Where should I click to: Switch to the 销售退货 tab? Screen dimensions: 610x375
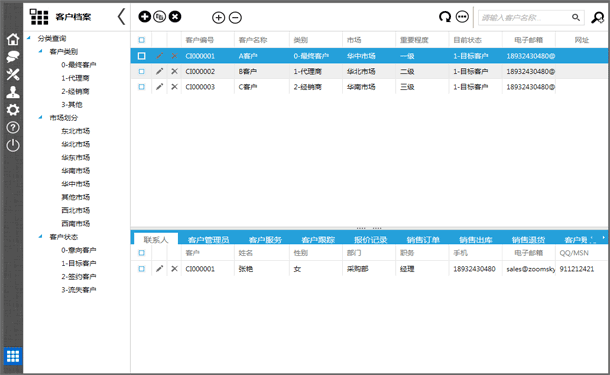click(528, 240)
